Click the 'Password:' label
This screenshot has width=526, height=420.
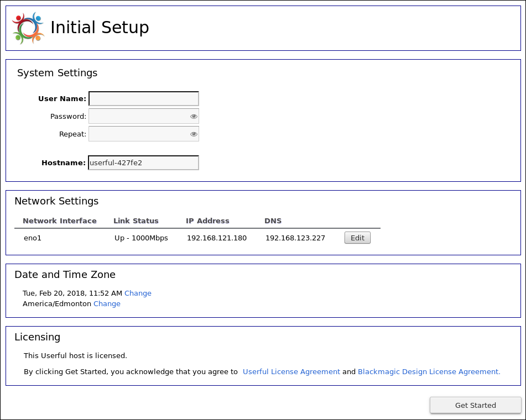coord(68,117)
